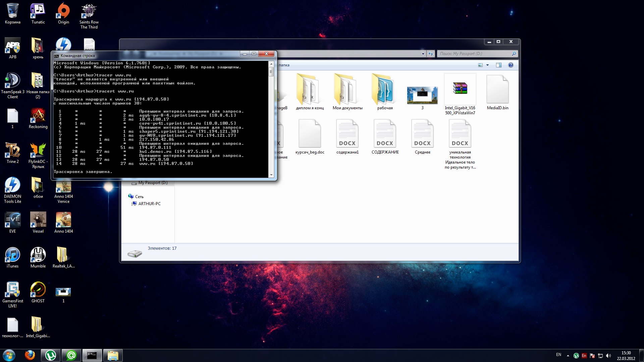Select the 'обои' desktop folder
The height and width of the screenshot is (362, 644).
[38, 188]
